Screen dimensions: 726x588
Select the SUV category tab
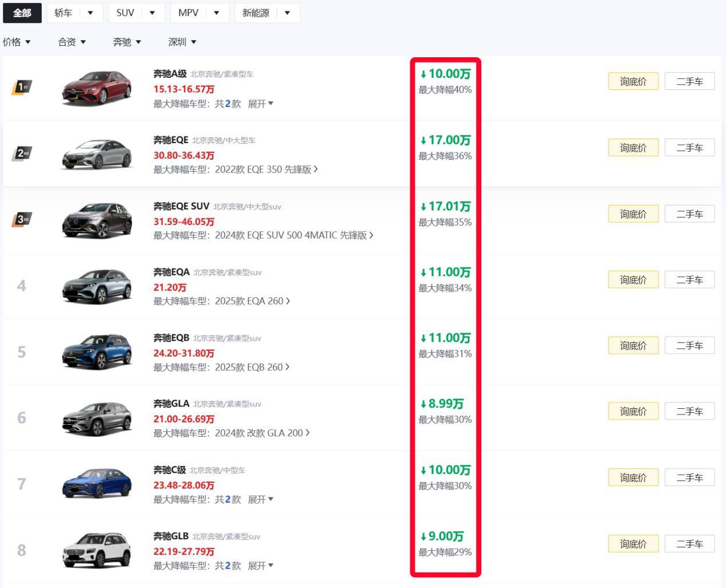(125, 13)
